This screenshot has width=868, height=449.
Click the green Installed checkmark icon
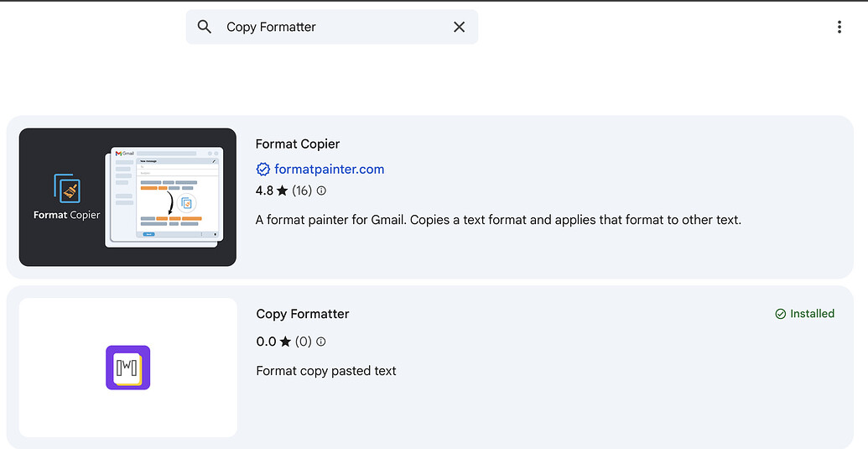tap(781, 314)
